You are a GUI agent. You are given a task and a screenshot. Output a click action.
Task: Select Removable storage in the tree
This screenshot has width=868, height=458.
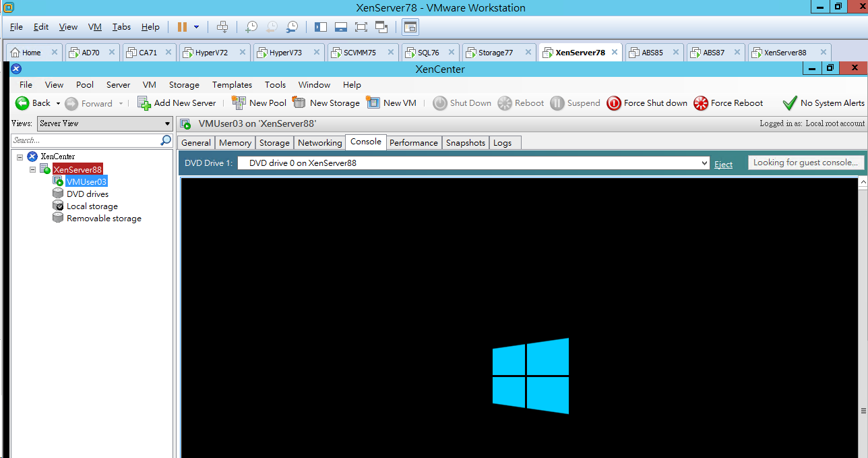104,219
